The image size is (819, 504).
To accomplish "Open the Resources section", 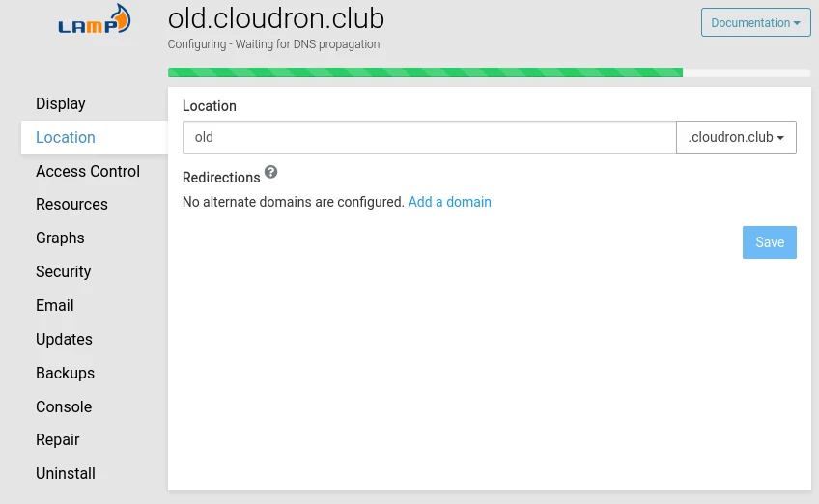I will pos(71,204).
